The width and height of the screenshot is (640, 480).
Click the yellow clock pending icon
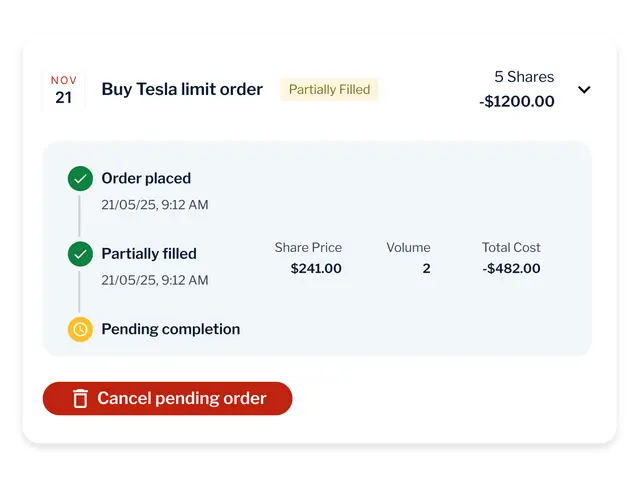80,329
